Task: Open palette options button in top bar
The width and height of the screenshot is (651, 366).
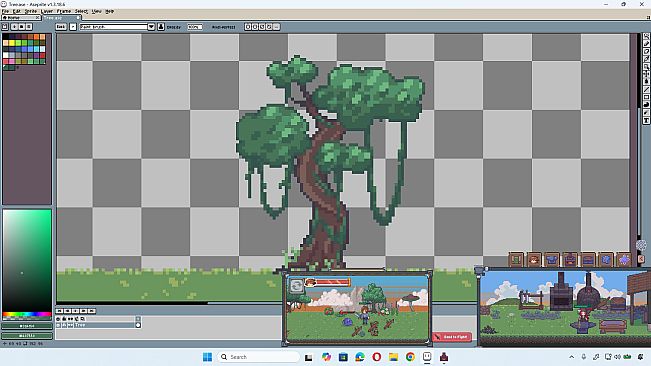Action: 29,27
